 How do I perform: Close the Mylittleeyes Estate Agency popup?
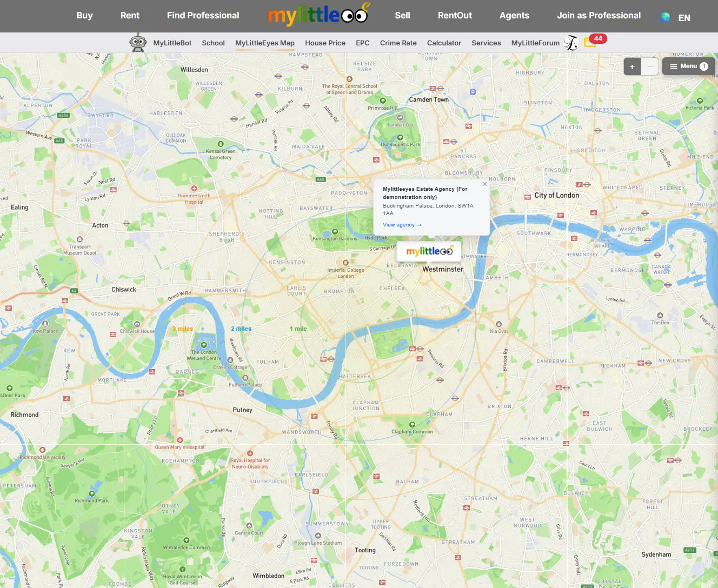point(484,184)
